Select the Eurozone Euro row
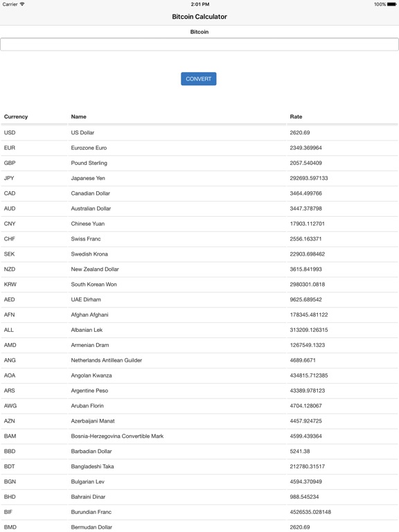 pyautogui.click(x=199, y=148)
